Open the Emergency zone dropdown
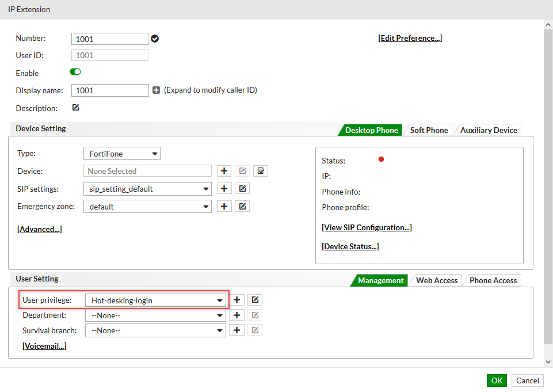 147,207
